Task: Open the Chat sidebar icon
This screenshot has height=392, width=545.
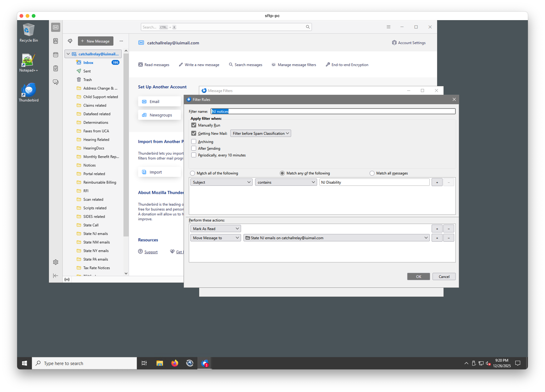Action: (x=55, y=82)
